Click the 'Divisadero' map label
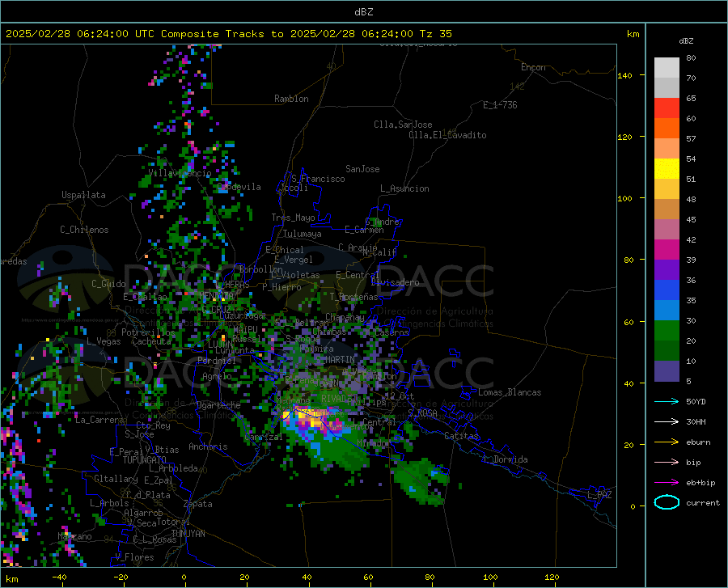This screenshot has width=728, height=588. [395, 282]
